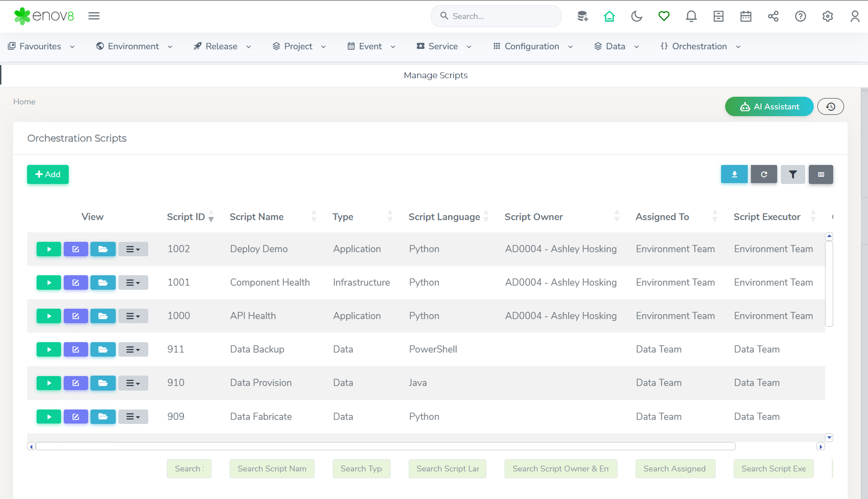Open the table filter tool
Image resolution: width=868 pixels, height=499 pixels.
pyautogui.click(x=793, y=174)
